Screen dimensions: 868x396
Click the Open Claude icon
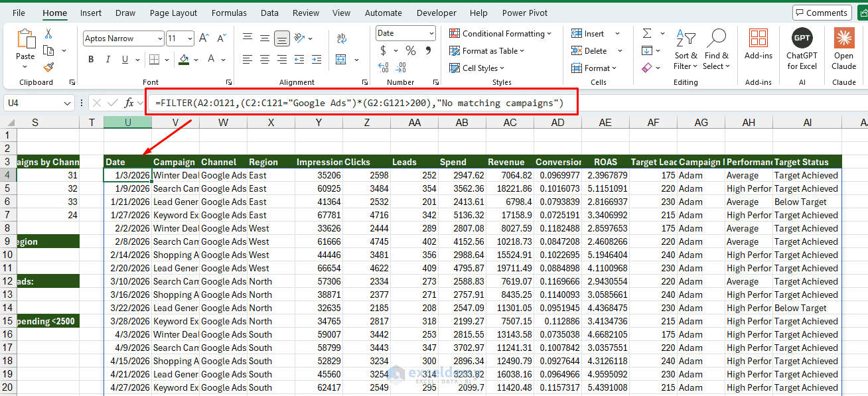(844, 38)
